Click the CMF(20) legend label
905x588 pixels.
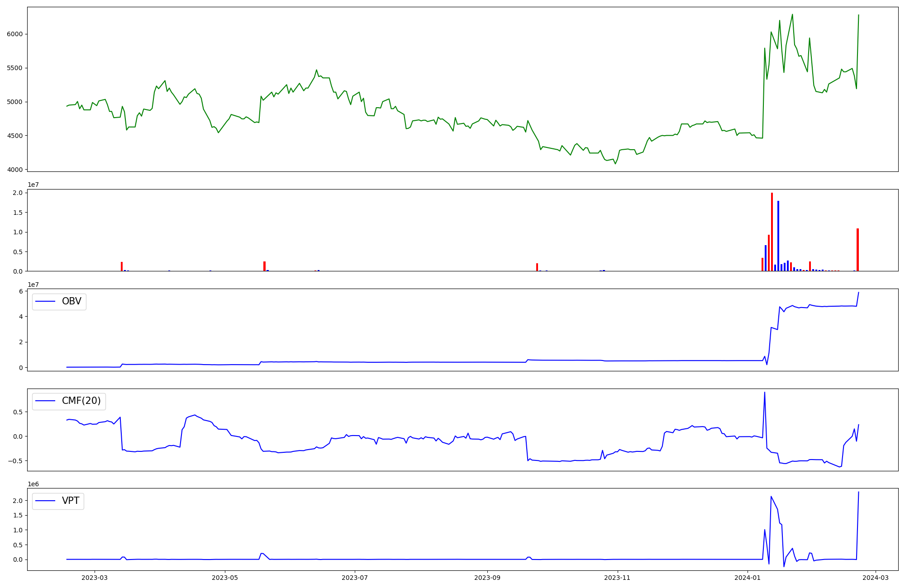pyautogui.click(x=81, y=401)
